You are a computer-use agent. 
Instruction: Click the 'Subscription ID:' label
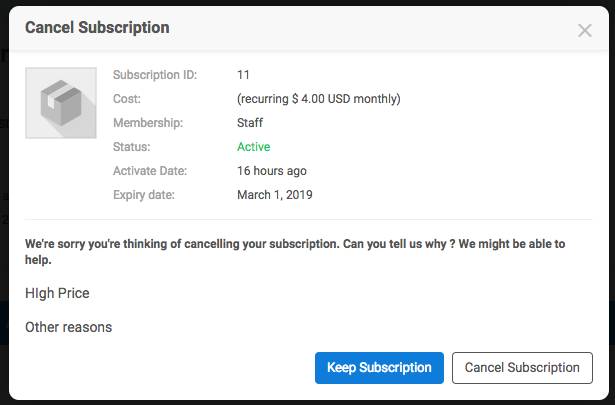(x=155, y=75)
